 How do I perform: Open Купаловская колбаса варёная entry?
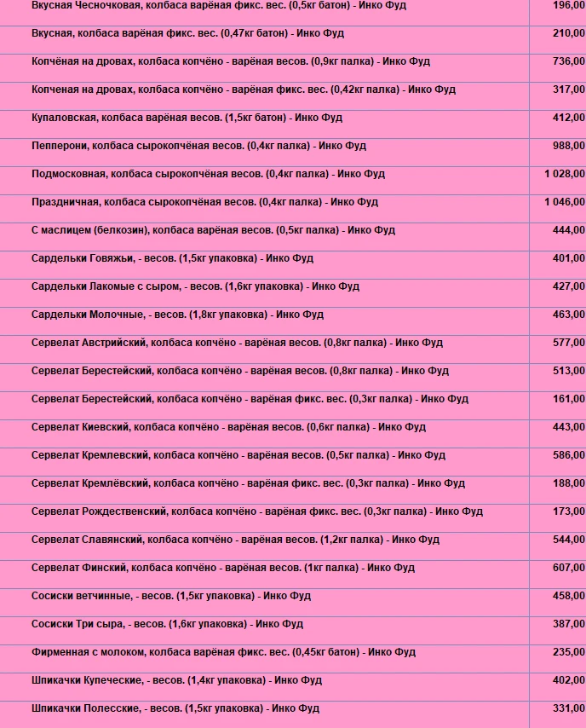pos(187,118)
